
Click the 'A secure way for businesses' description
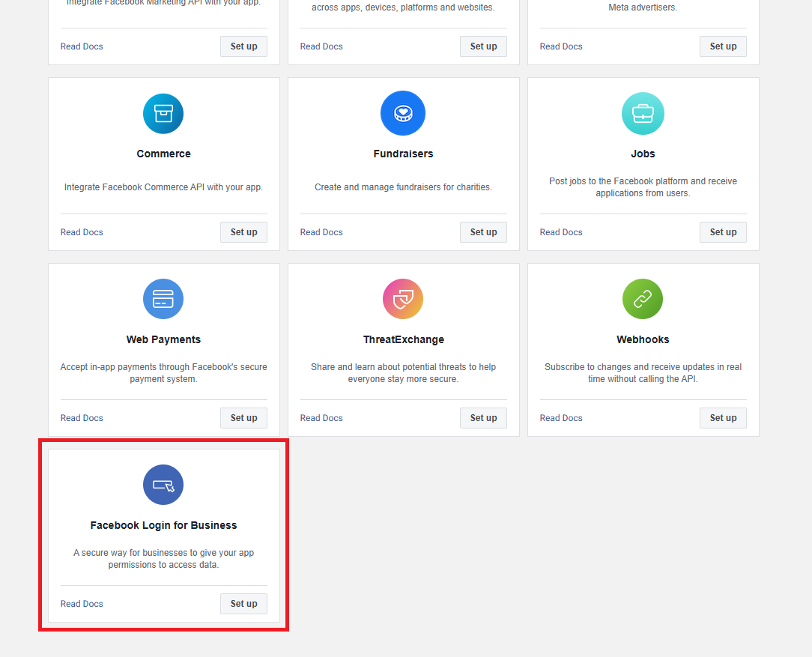click(163, 559)
